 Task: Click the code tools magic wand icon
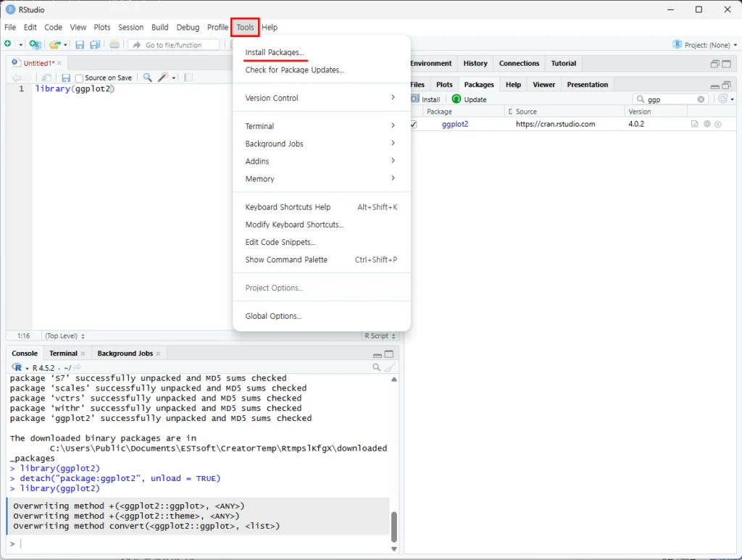click(x=164, y=78)
